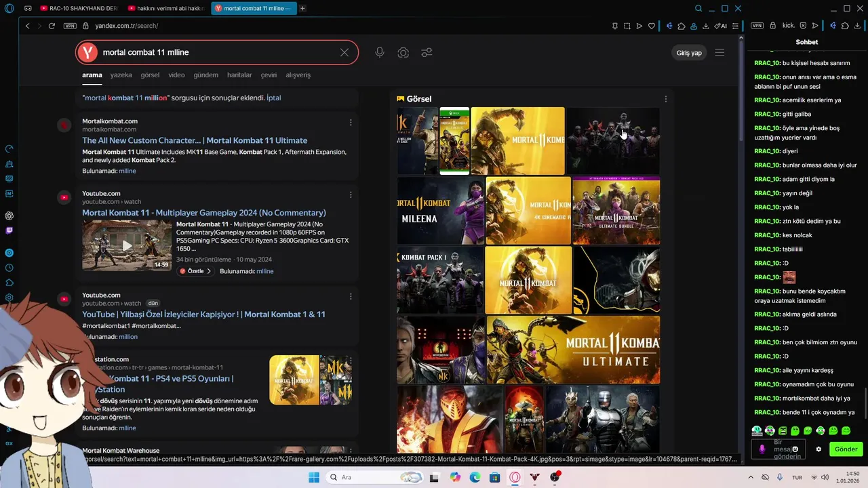Click the Opera browser logo menu
The width and height of the screenshot is (868, 488).
(x=9, y=8)
